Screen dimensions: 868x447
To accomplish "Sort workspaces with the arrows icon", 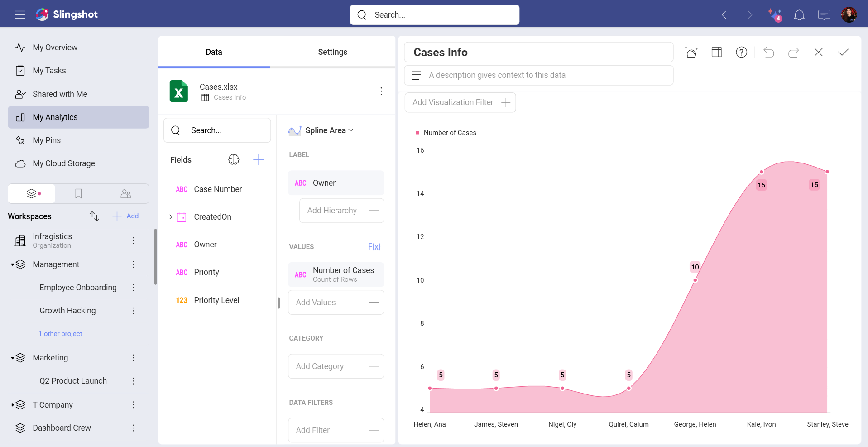I will (94, 216).
